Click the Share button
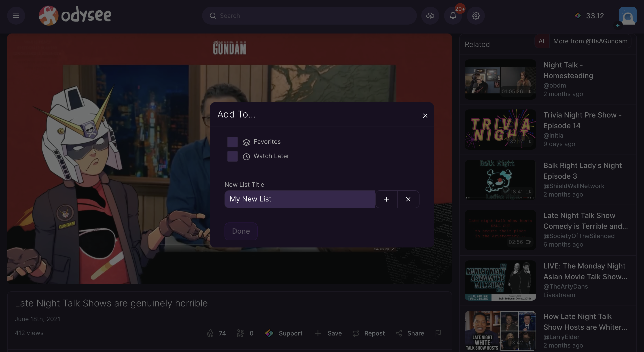Screen dimensions: 644x352 (x=410, y=333)
